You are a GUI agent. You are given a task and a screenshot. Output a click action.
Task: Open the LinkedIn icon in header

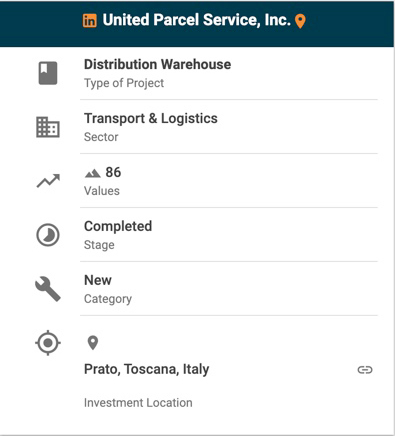tap(90, 21)
